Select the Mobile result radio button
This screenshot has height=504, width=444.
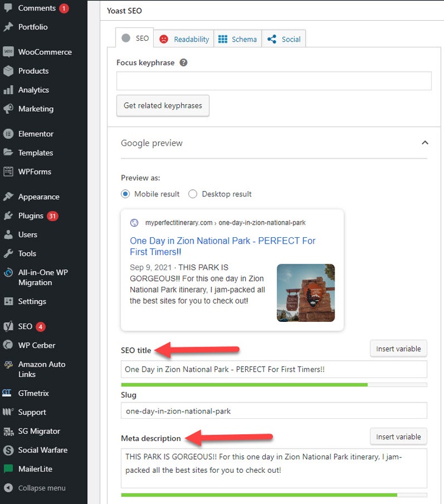pyautogui.click(x=125, y=194)
